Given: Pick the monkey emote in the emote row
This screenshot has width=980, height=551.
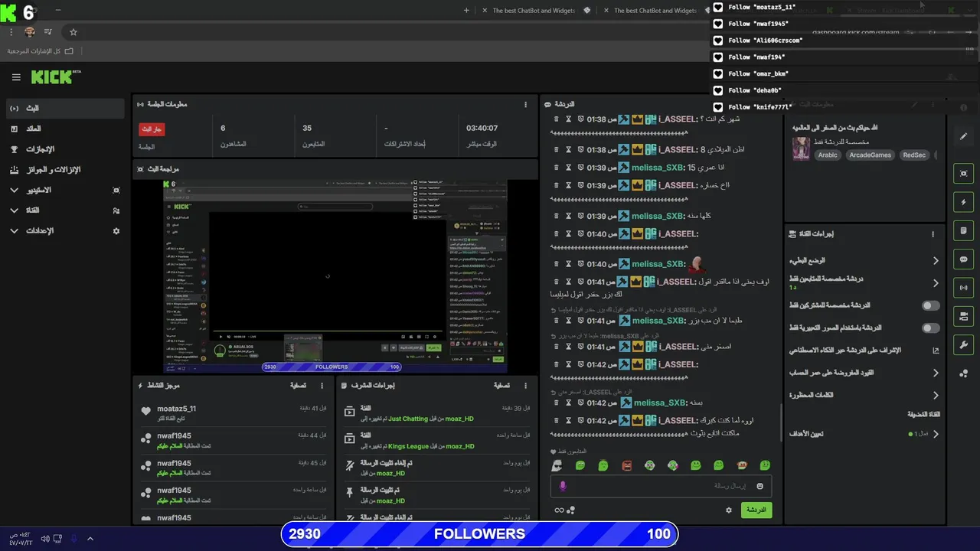Looking at the screenshot, I should (741, 465).
